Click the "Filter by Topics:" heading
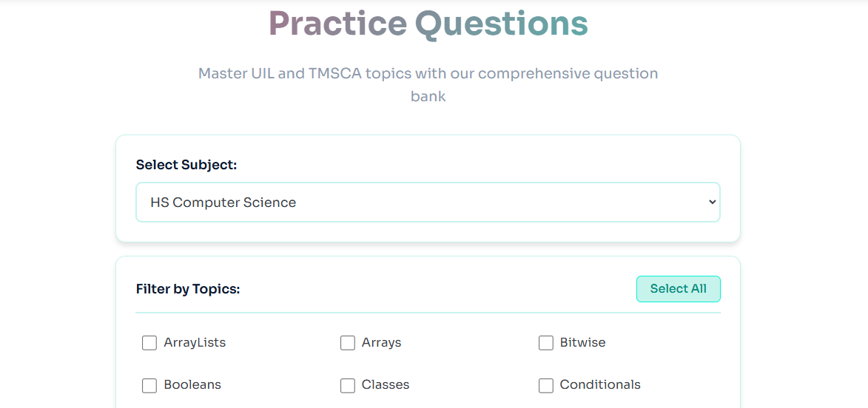The width and height of the screenshot is (868, 408). (x=188, y=289)
